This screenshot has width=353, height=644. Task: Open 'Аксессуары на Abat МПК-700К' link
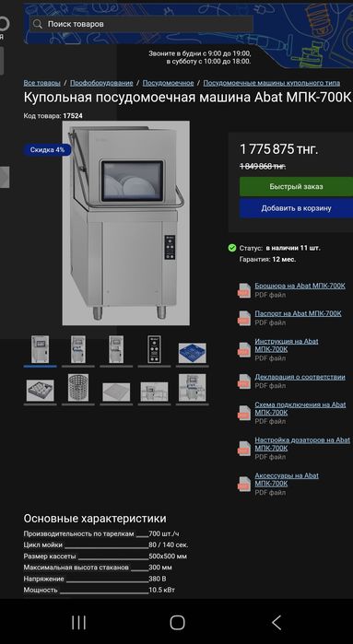(x=287, y=480)
